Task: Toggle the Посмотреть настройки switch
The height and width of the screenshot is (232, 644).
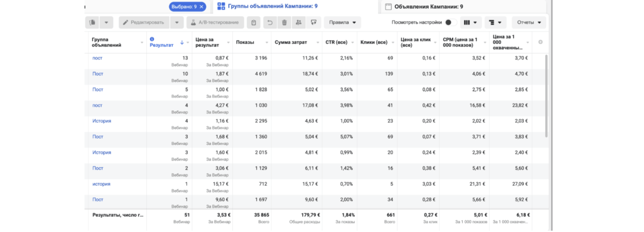Action: point(450,23)
